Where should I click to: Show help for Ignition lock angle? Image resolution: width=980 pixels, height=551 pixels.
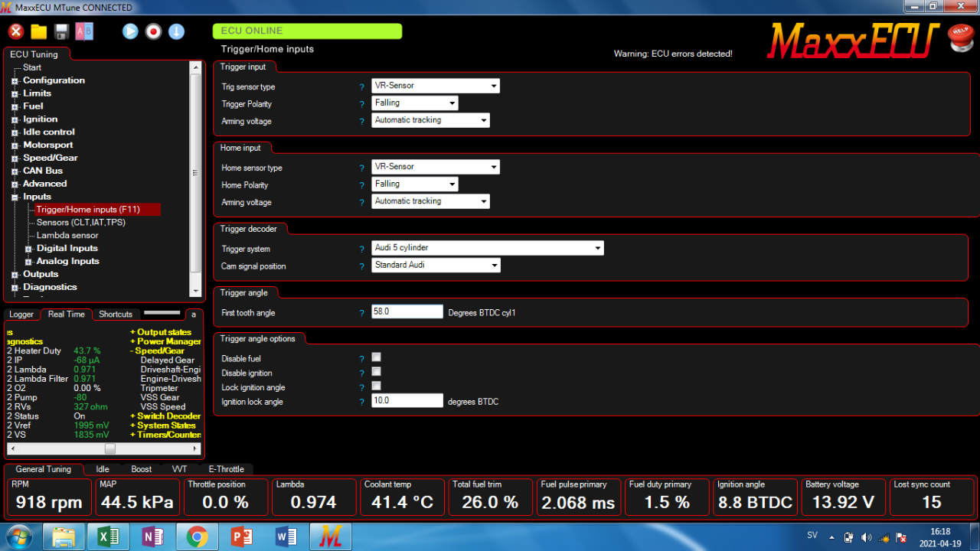pyautogui.click(x=362, y=402)
